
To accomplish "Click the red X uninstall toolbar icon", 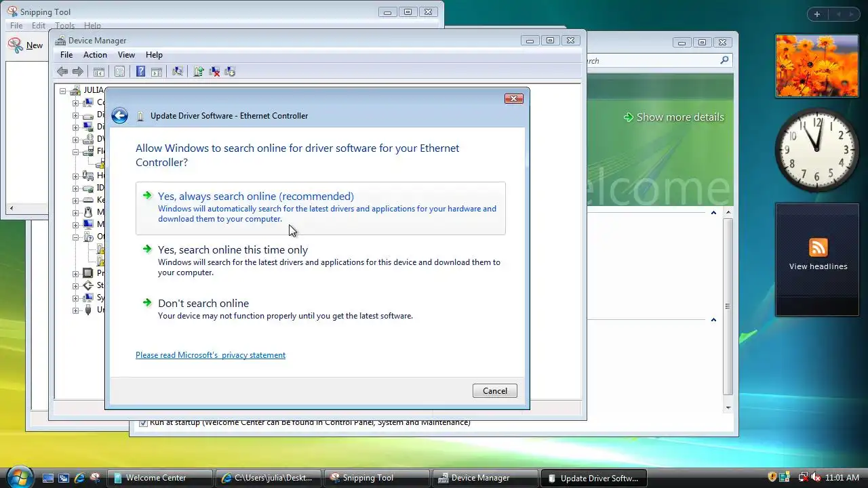I will click(214, 71).
